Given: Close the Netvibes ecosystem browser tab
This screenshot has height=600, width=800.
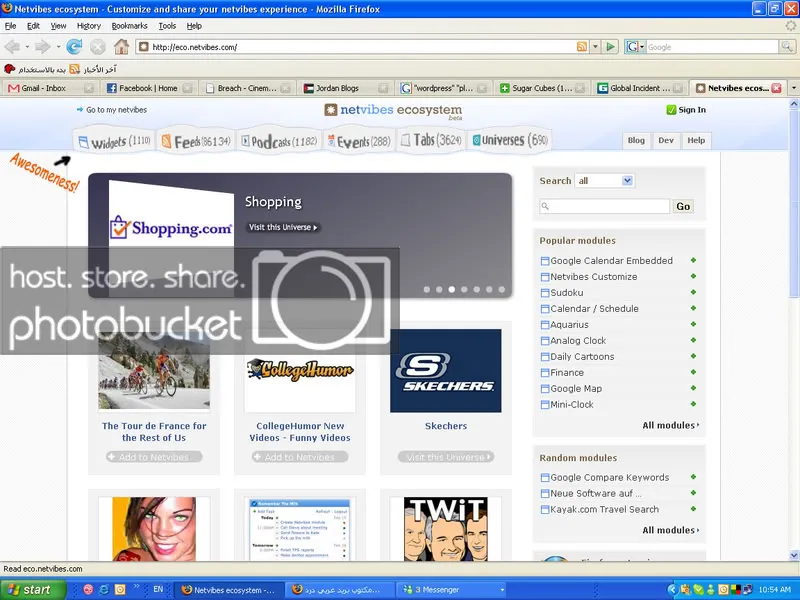Looking at the screenshot, I should 777,88.
